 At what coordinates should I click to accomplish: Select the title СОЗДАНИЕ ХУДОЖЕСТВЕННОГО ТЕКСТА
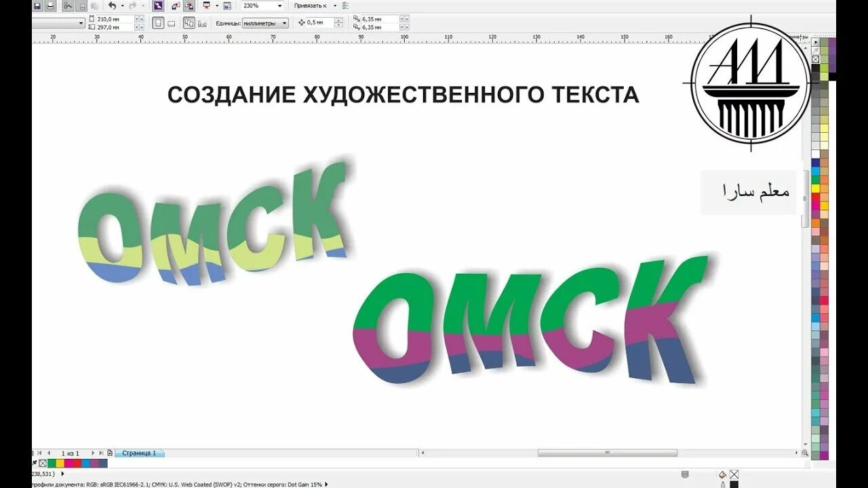point(403,95)
